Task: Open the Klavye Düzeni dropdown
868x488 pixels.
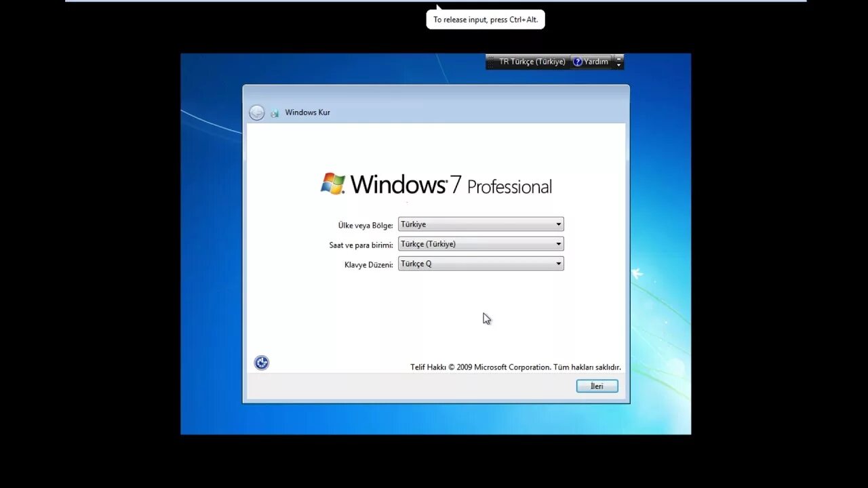Action: pyautogui.click(x=481, y=264)
